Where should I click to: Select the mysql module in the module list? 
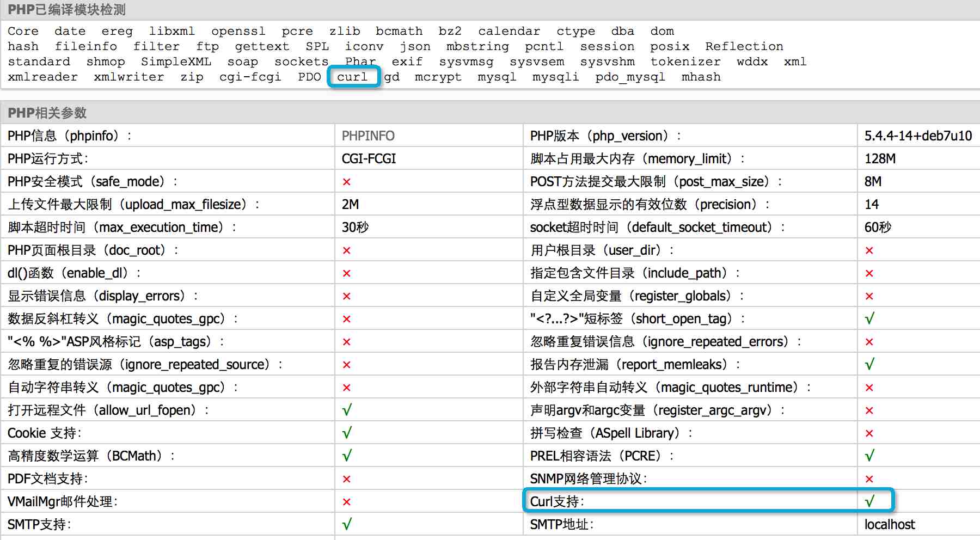coord(495,77)
